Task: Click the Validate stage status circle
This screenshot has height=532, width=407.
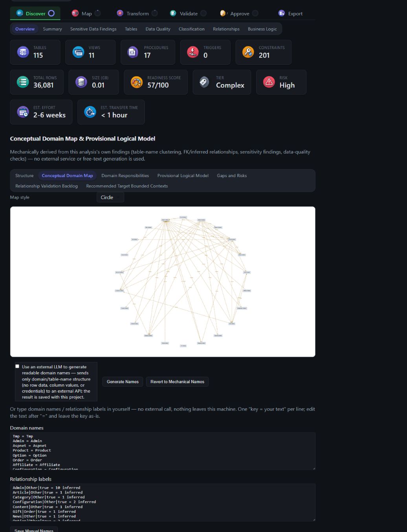Action: click(x=203, y=13)
